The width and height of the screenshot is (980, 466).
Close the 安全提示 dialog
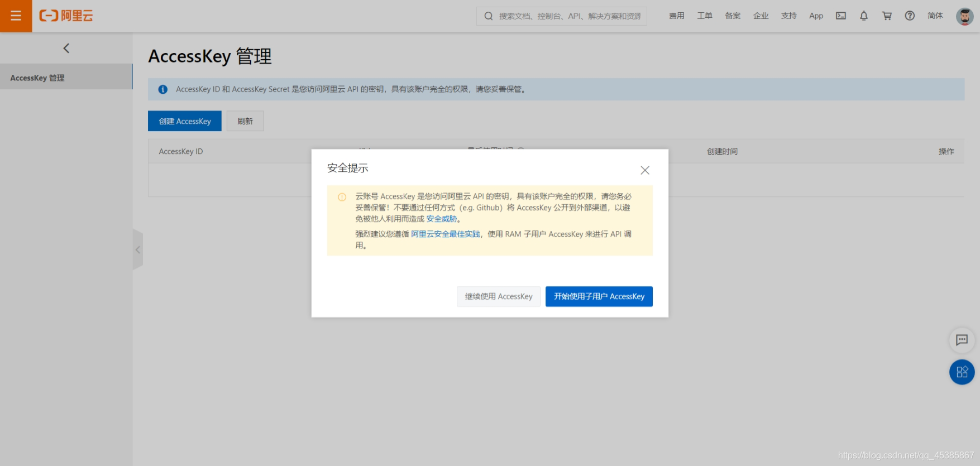(645, 170)
